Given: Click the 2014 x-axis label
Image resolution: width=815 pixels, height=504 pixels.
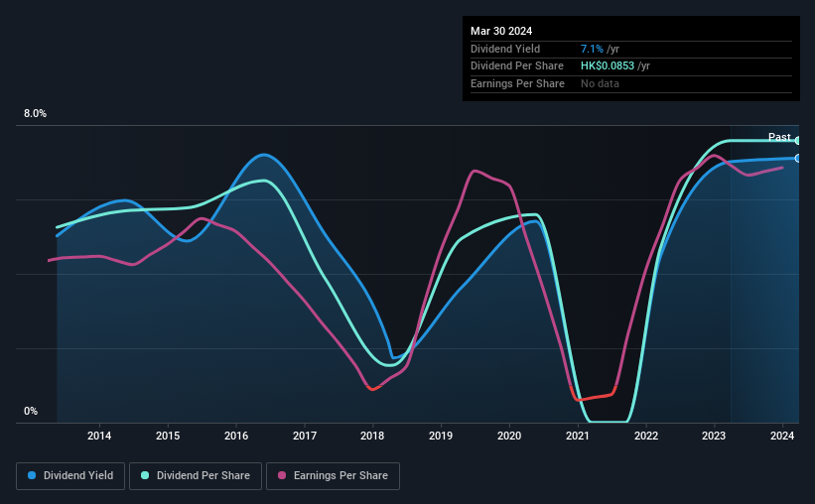Looking at the screenshot, I should click(x=99, y=436).
